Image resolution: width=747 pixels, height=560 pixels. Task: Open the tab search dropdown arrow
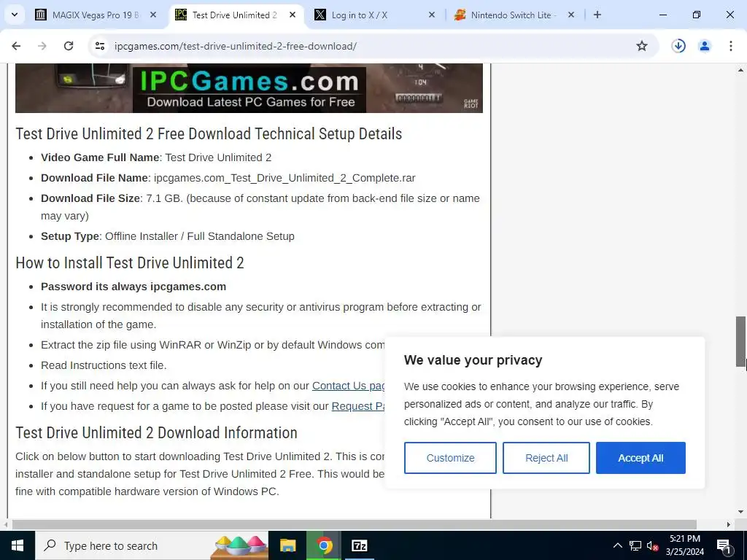15,15
